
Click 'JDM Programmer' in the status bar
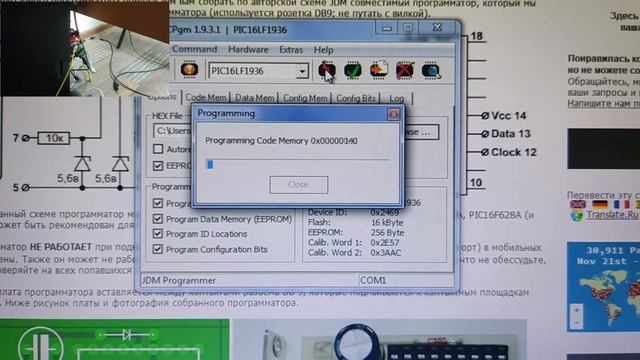pos(179,280)
